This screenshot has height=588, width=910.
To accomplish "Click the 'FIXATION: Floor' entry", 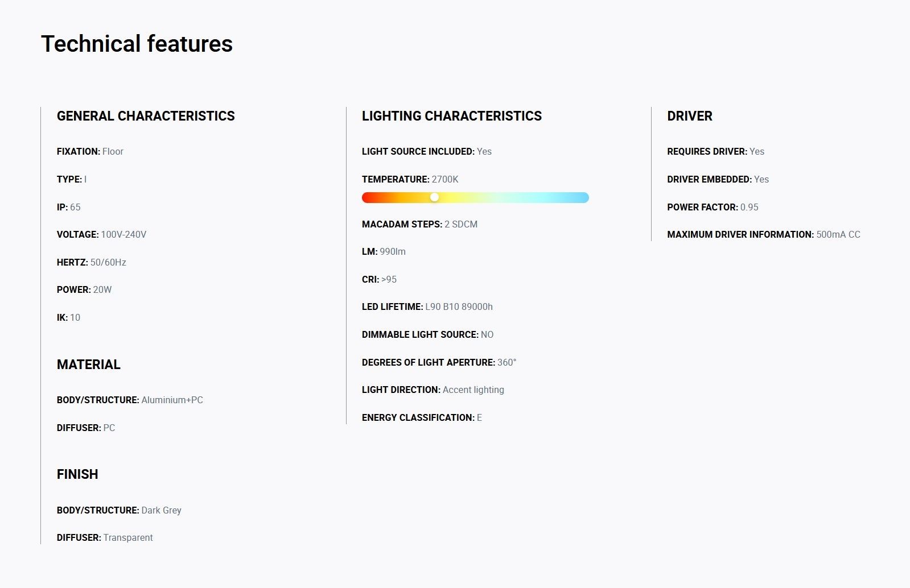I will coord(90,151).
